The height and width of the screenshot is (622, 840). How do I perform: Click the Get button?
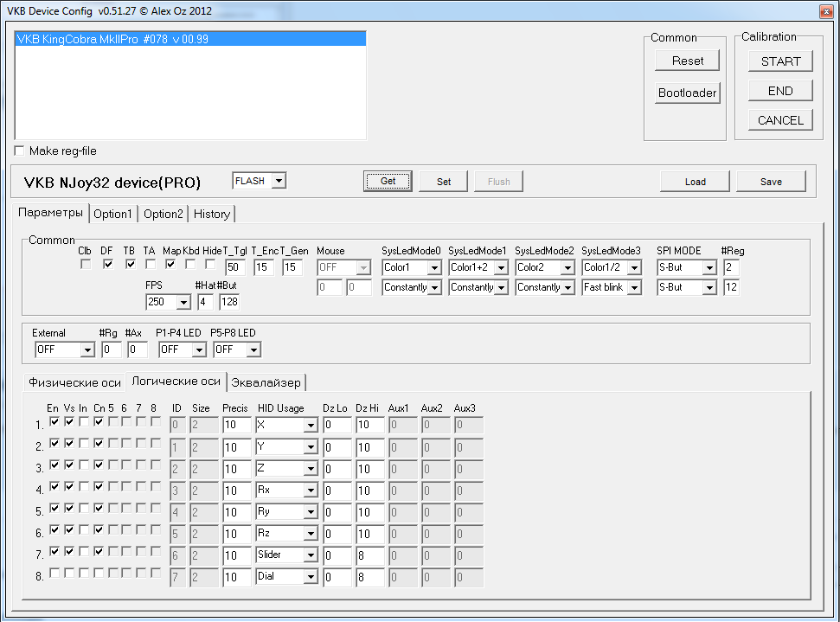(x=388, y=181)
